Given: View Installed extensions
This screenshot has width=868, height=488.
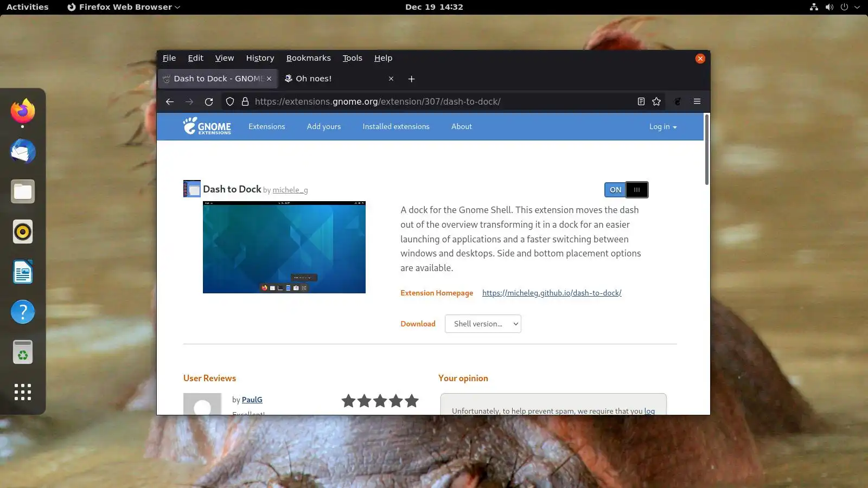Looking at the screenshot, I should (396, 126).
